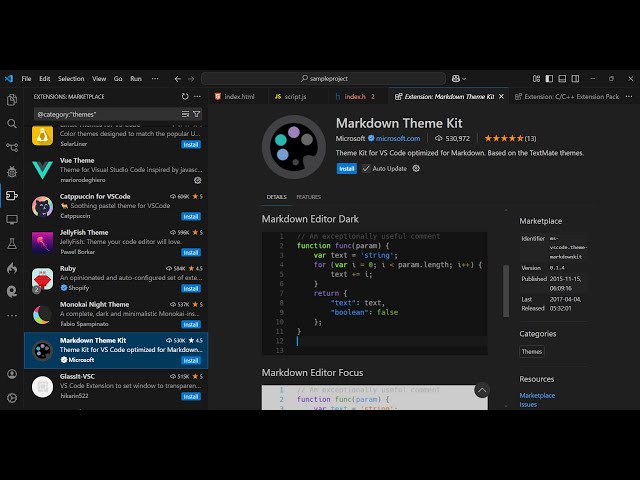Open the microsoft.com publisher link
The height and width of the screenshot is (480, 640).
pyautogui.click(x=398, y=138)
